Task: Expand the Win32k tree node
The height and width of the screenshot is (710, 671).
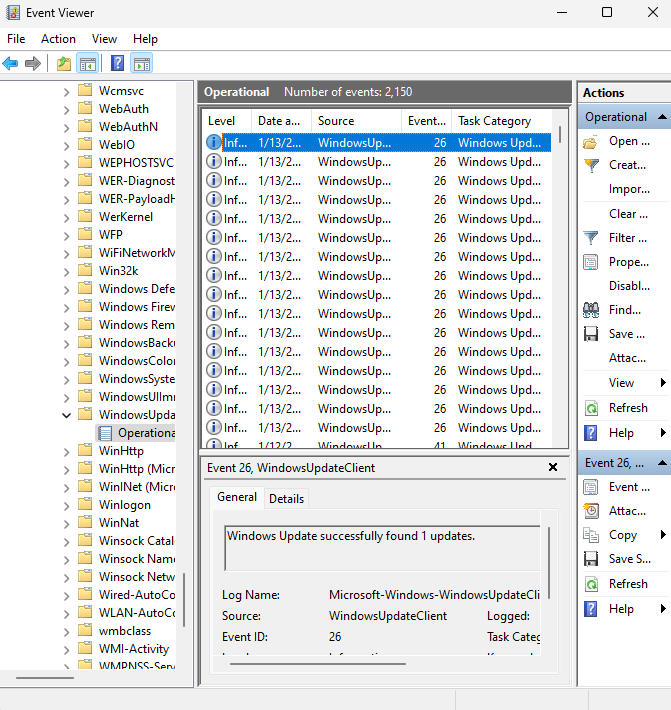Action: [67, 272]
